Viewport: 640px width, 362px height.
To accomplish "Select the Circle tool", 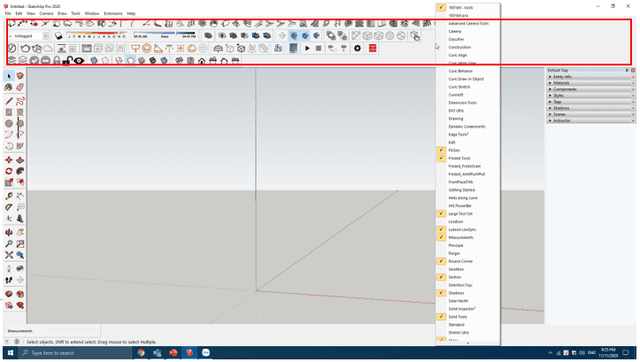I will coord(9,124).
